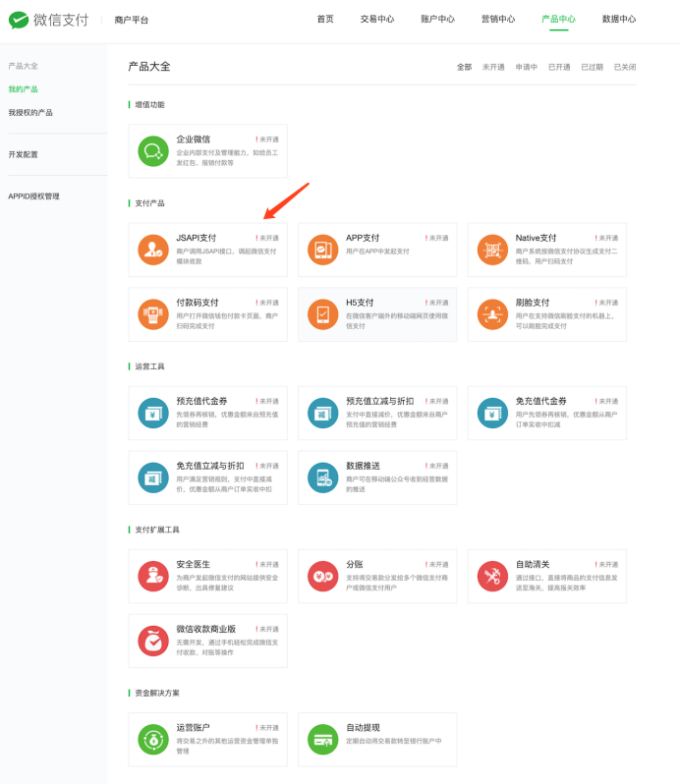Viewport: 680px width, 784px height.
Task: Select 产品大全 in the left sidebar
Action: point(23,66)
